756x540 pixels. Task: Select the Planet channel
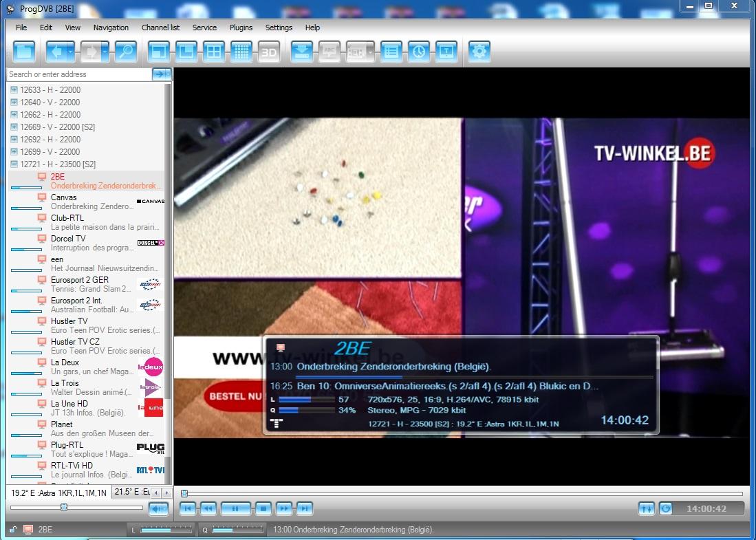[x=86, y=429]
